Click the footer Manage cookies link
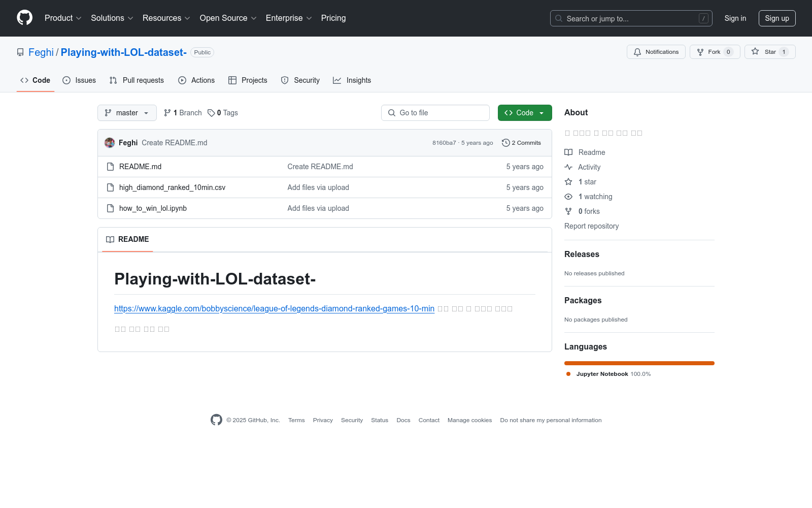 tap(469, 420)
